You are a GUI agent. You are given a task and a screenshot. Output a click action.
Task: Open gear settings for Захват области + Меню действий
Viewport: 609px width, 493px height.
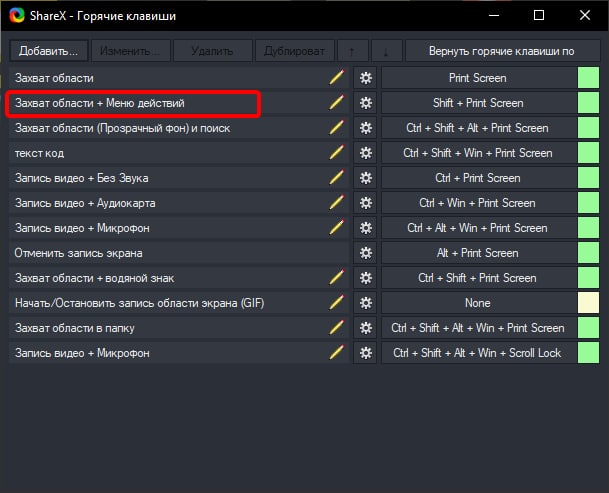(365, 103)
